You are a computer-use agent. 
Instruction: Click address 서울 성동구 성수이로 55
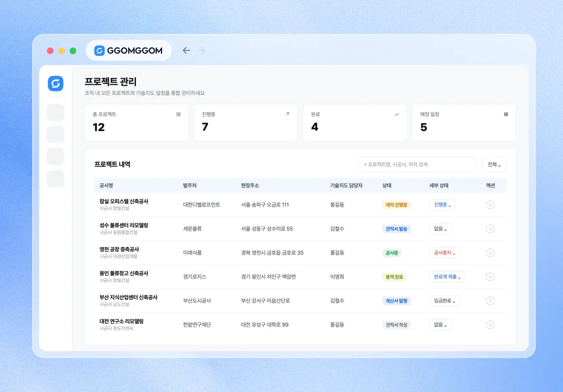pyautogui.click(x=267, y=229)
